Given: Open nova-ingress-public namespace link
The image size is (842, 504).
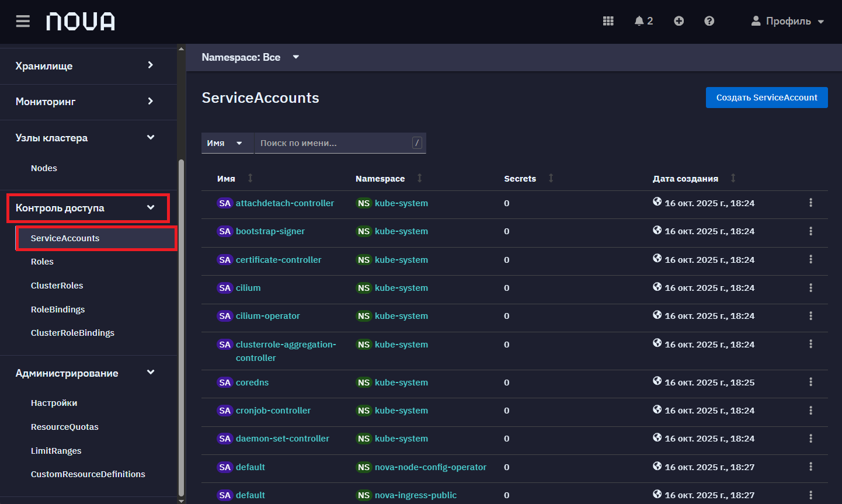Looking at the screenshot, I should [x=416, y=495].
